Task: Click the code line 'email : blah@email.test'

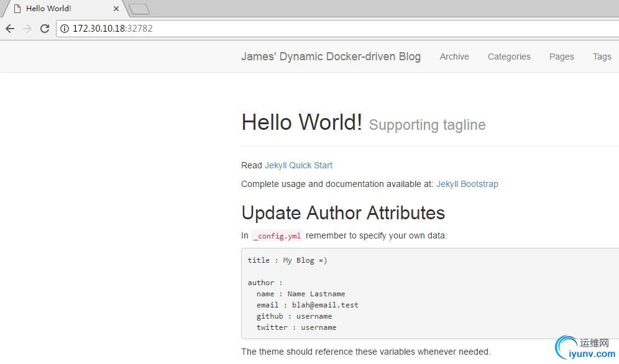Action: [308, 305]
